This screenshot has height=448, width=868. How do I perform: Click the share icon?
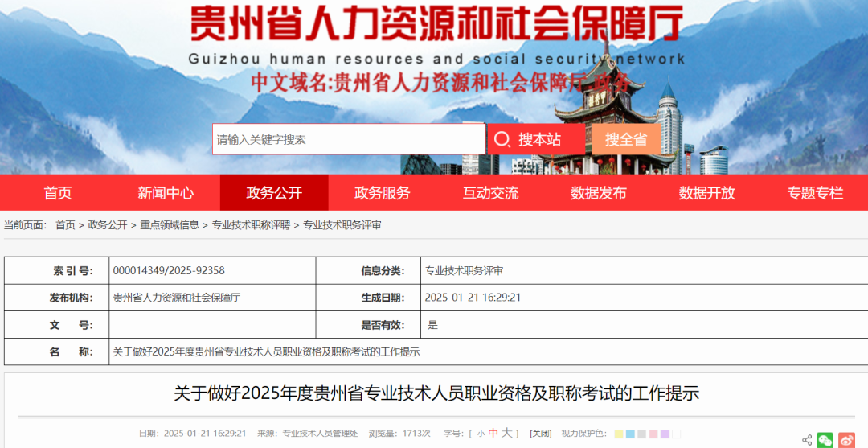coord(807,440)
